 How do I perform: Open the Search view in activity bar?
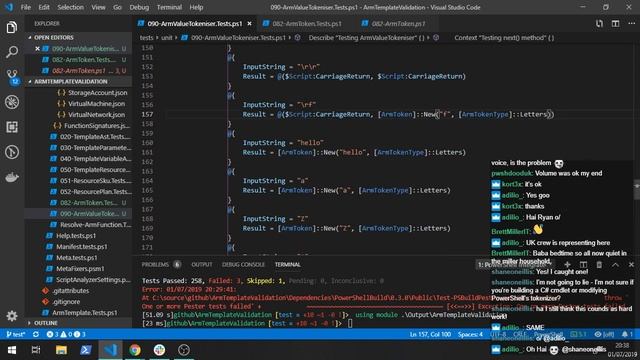[12, 52]
